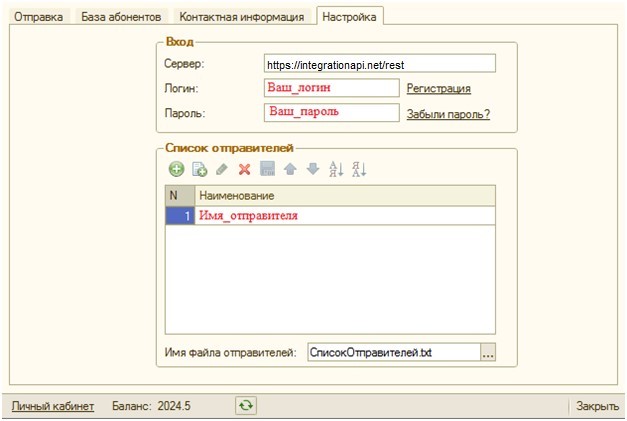
Task: Sort senders ascending A to Я
Action: [x=336, y=169]
